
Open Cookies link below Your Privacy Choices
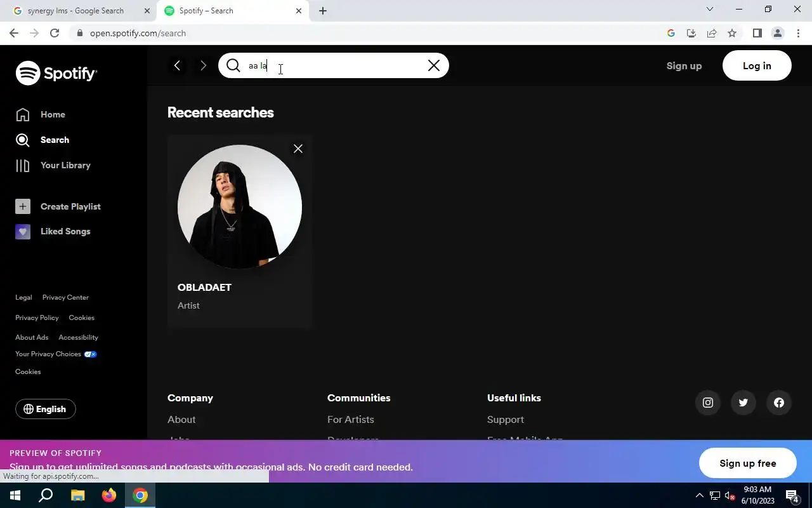(x=28, y=371)
